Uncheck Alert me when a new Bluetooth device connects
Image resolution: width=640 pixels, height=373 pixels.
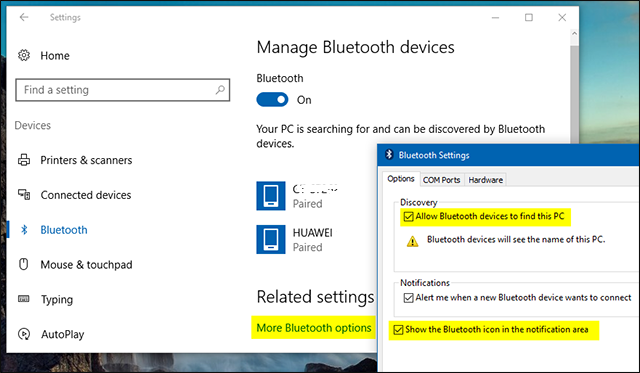coord(409,298)
